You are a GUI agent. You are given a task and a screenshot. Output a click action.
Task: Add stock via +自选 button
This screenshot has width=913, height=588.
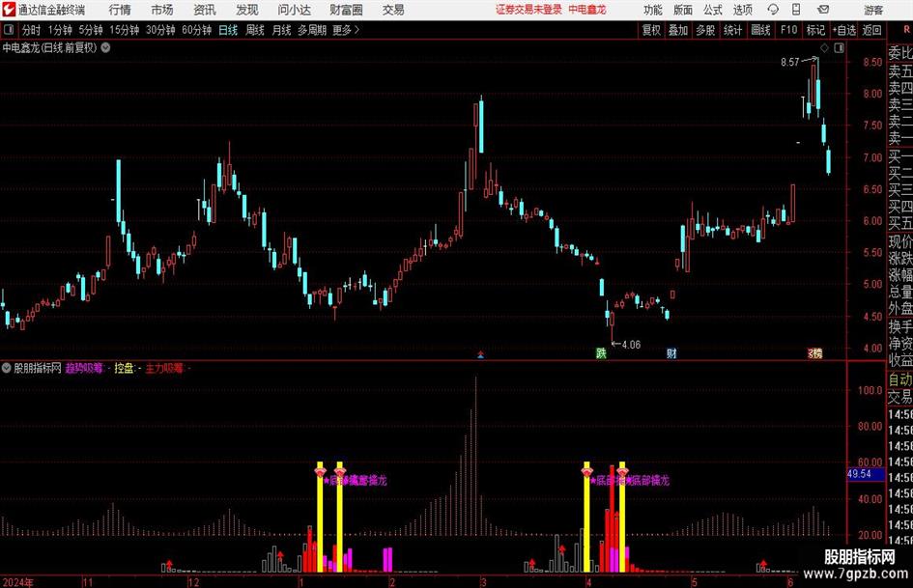pyautogui.click(x=844, y=30)
